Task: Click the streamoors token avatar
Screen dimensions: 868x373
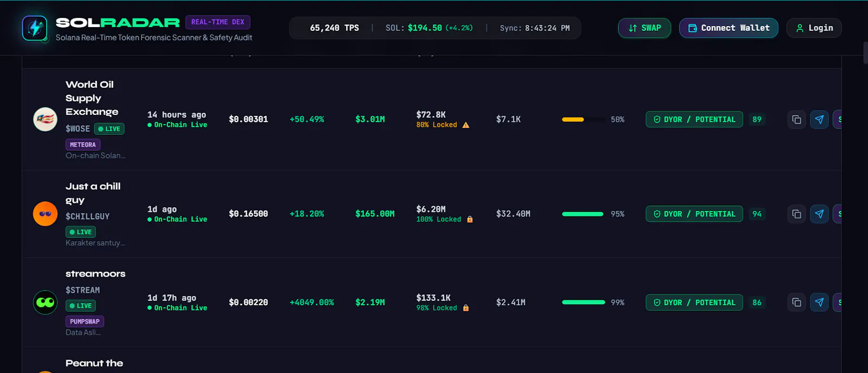Action: coord(45,303)
